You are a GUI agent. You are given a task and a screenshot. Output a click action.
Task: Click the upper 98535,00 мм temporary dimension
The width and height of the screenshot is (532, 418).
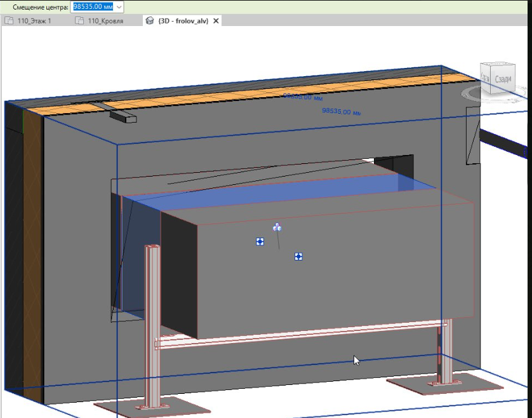pyautogui.click(x=303, y=97)
